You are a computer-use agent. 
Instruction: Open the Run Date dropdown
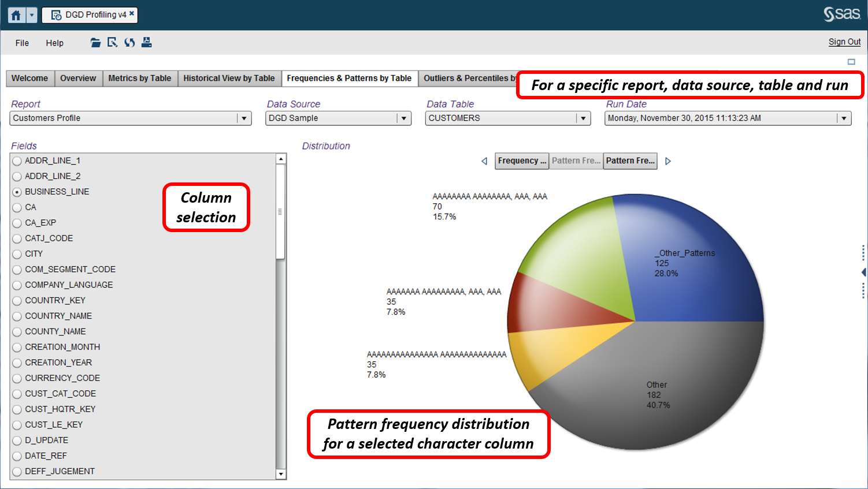click(844, 118)
